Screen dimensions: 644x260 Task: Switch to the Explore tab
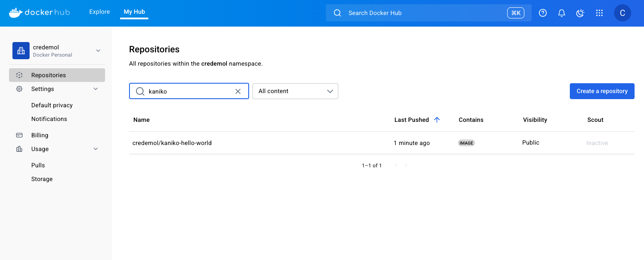click(99, 12)
